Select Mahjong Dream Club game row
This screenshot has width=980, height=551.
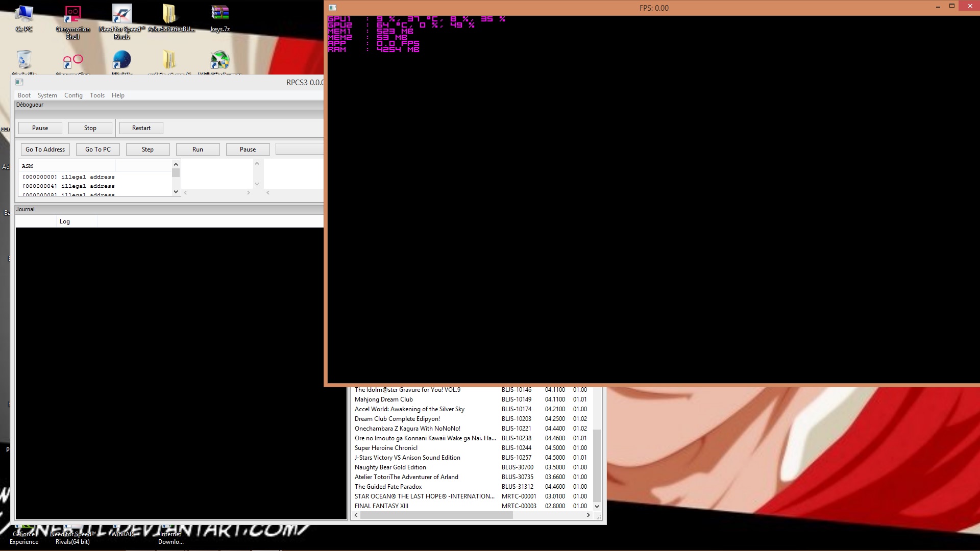(471, 399)
